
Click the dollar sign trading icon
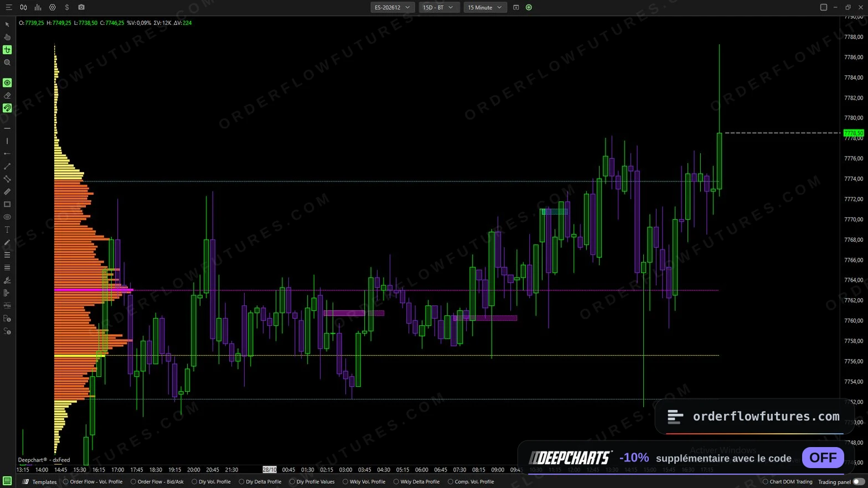[x=67, y=7]
